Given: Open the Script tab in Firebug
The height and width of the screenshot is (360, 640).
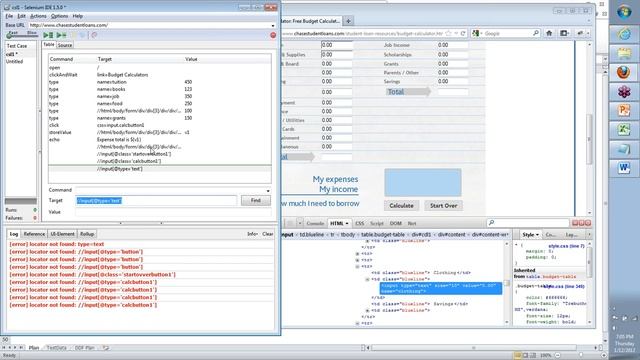Looking at the screenshot, I should click(376, 223).
